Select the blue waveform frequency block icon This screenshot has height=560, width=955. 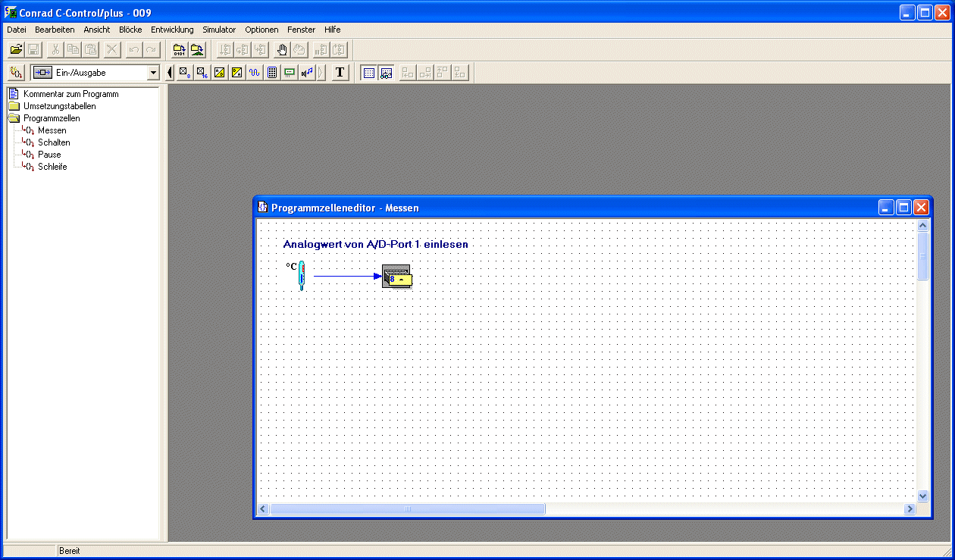[255, 73]
